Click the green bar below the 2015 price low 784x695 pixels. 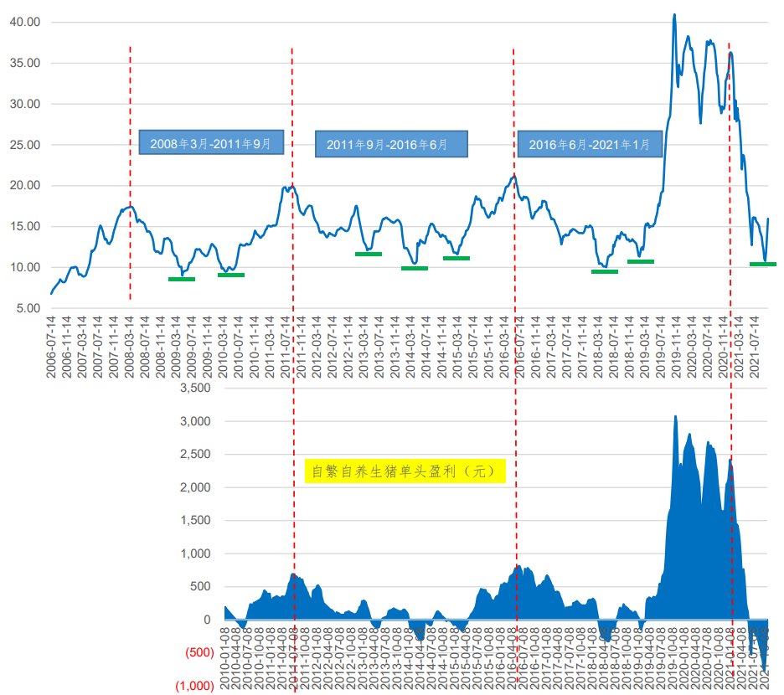coord(456,259)
